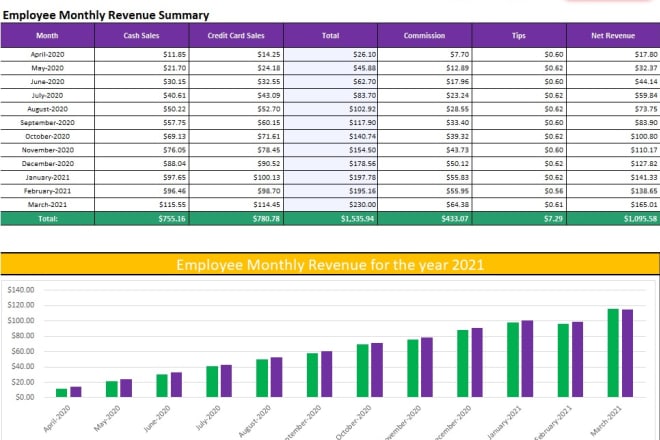Select the March-2021 month cell
The height and width of the screenshot is (440, 660).
[47, 205]
